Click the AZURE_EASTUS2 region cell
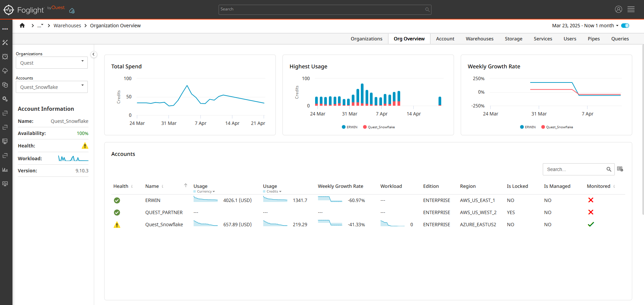 pyautogui.click(x=478, y=225)
